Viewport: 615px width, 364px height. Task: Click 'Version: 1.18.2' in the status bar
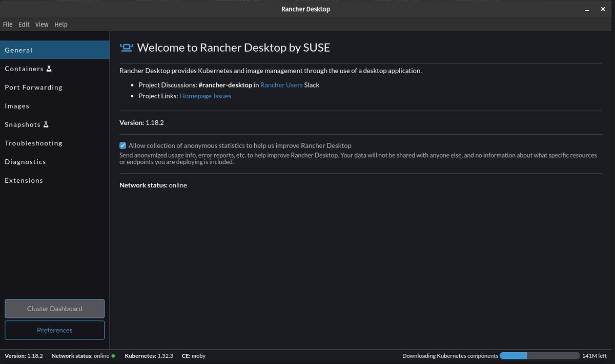(x=24, y=356)
